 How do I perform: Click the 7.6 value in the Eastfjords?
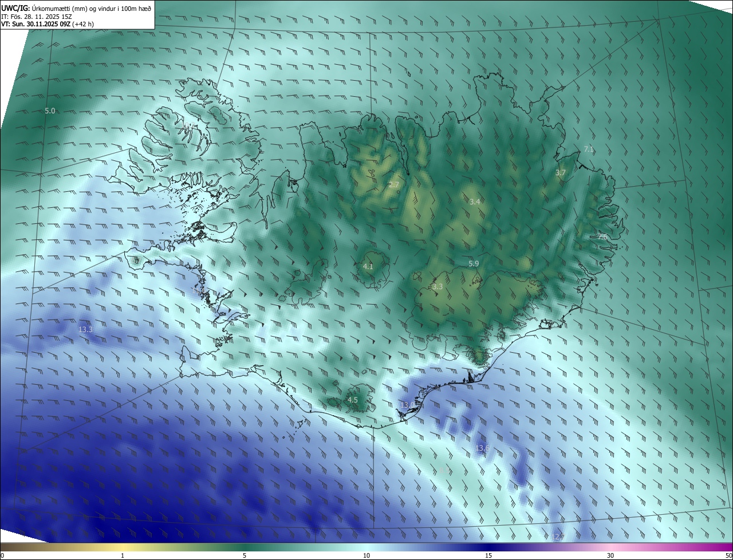602,236
